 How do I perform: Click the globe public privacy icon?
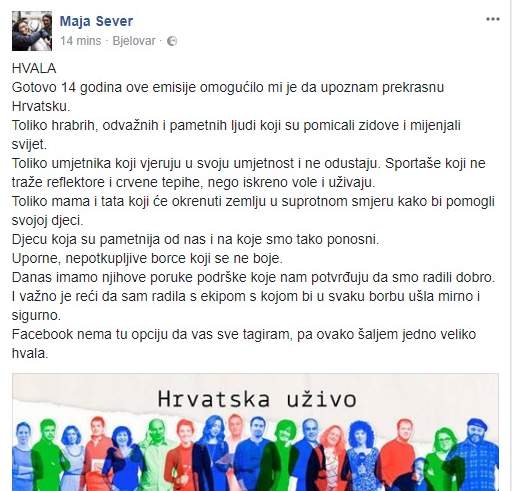(172, 41)
